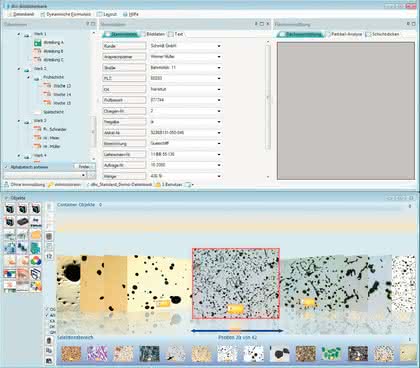Select the green particles thumbnail in Selektionsbereich
Screen dimensions: 420x368
point(331,354)
